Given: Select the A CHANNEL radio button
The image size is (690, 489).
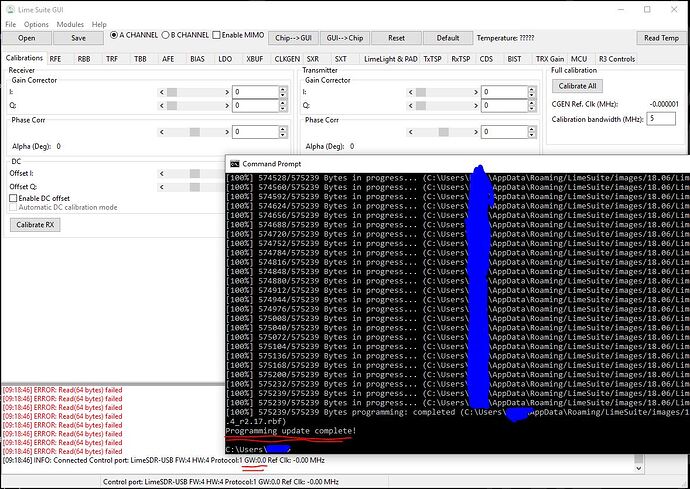Looking at the screenshot, I should click(x=114, y=35).
